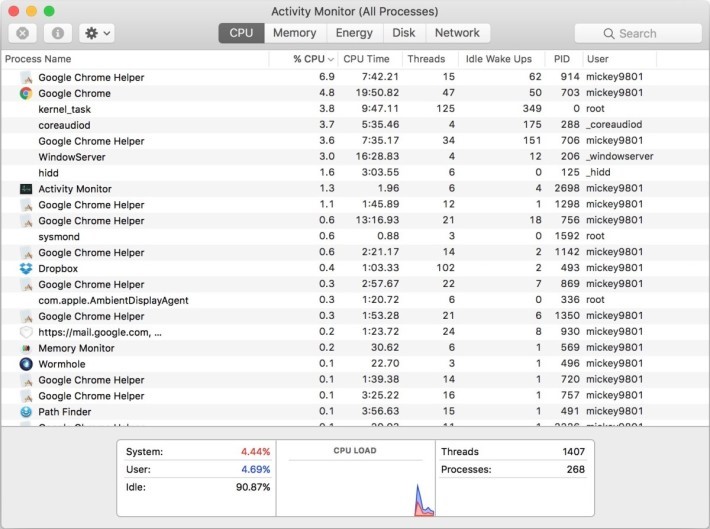710x529 pixels.
Task: Click the Idle 90.87% value
Action: pyautogui.click(x=253, y=487)
